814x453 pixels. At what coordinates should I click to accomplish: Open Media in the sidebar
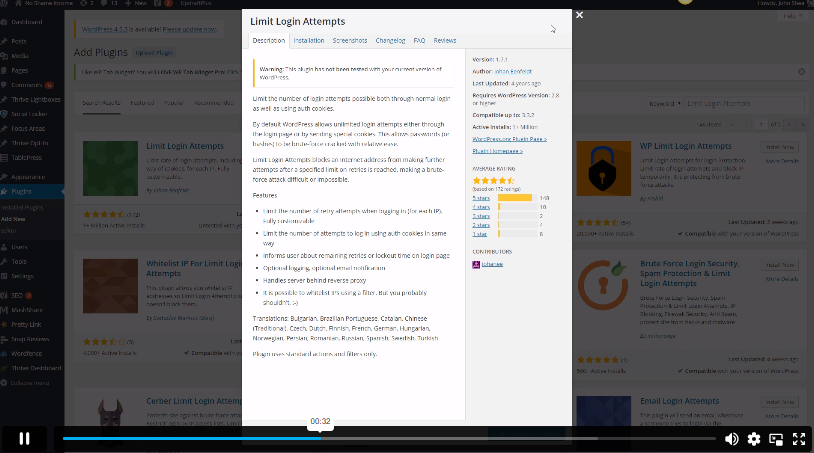click(20, 56)
